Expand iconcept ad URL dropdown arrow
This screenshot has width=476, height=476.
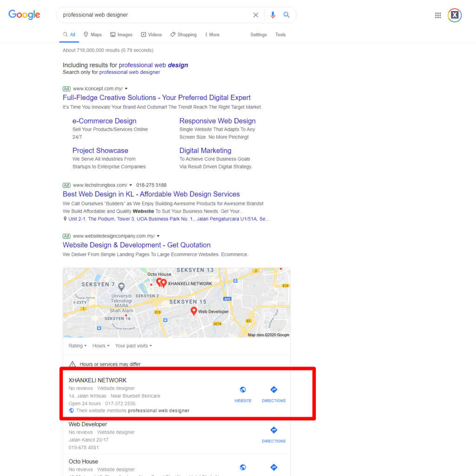[x=126, y=89]
